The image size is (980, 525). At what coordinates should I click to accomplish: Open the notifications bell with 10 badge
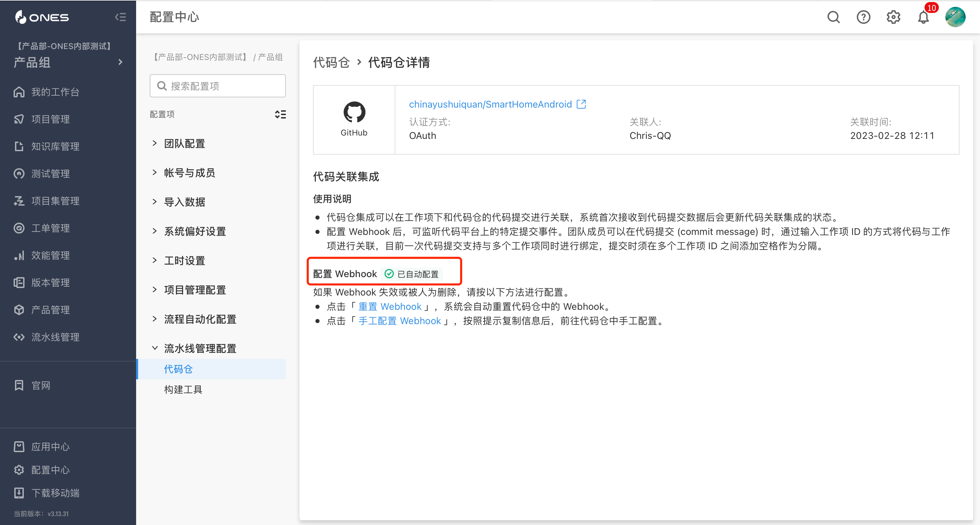[x=923, y=17]
